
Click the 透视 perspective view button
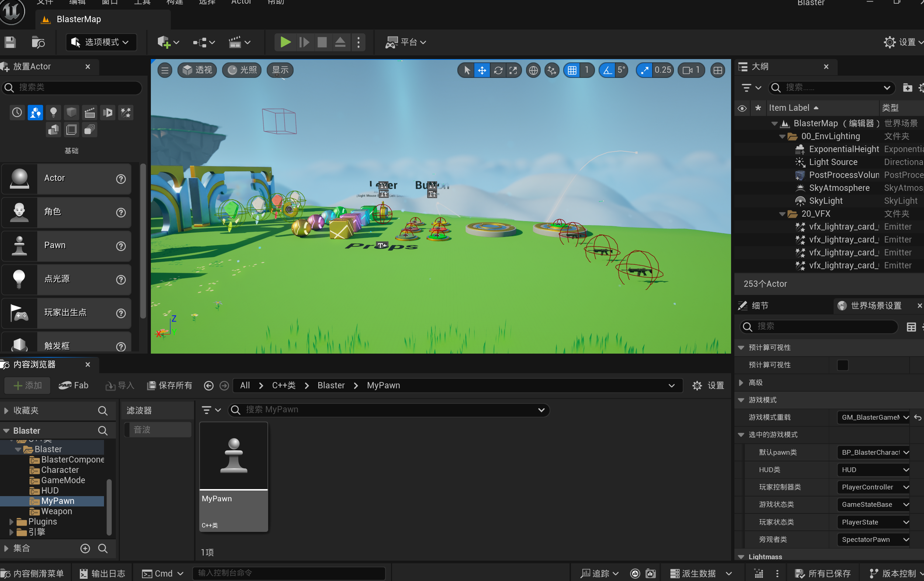[197, 70]
